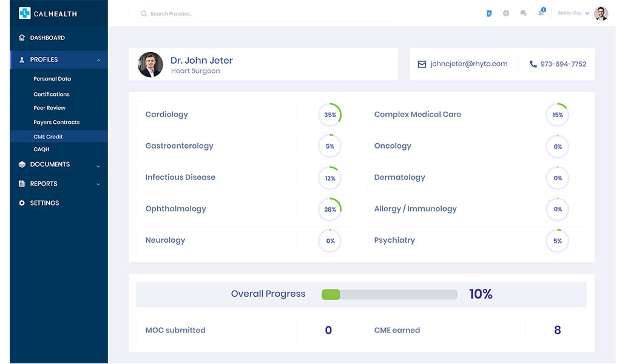Open the notifications bell icon
Screen dimensions: 625x364
(x=540, y=13)
